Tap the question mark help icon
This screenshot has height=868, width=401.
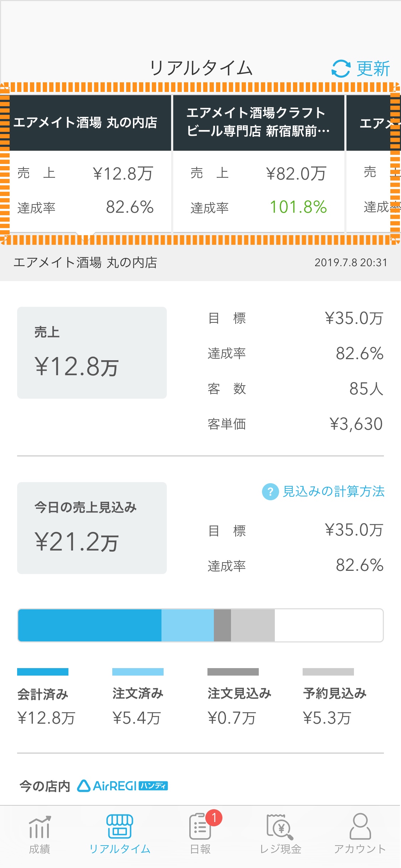[271, 492]
